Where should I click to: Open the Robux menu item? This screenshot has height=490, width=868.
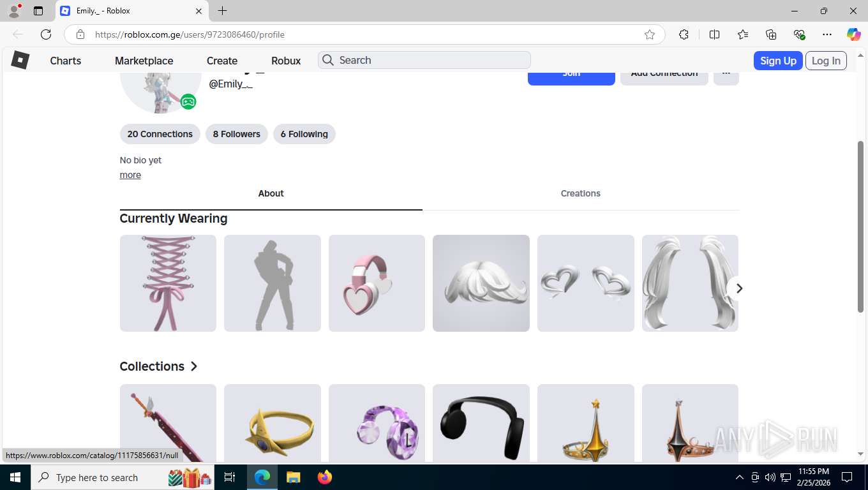click(286, 61)
